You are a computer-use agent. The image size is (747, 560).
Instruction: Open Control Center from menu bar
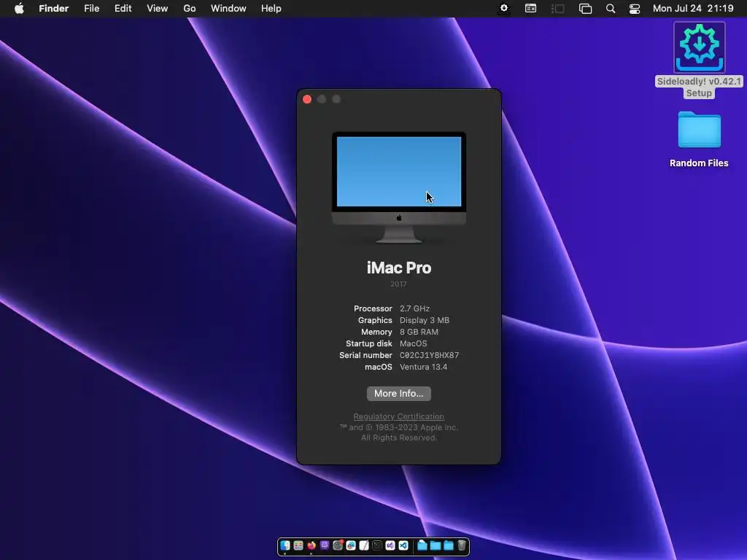point(635,9)
